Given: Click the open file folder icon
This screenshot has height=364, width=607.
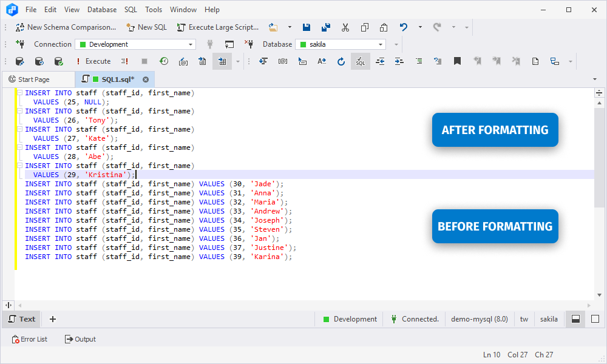Looking at the screenshot, I should [273, 27].
